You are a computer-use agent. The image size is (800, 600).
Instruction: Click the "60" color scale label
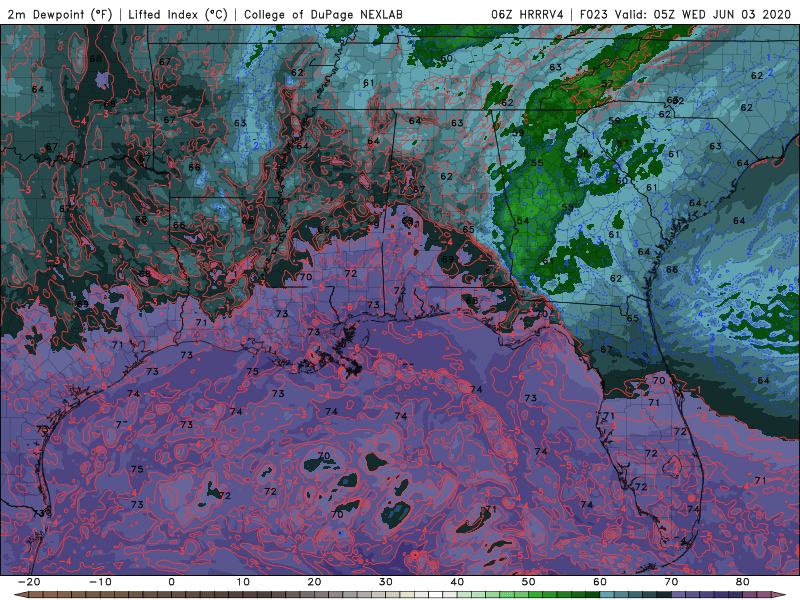coord(600,582)
